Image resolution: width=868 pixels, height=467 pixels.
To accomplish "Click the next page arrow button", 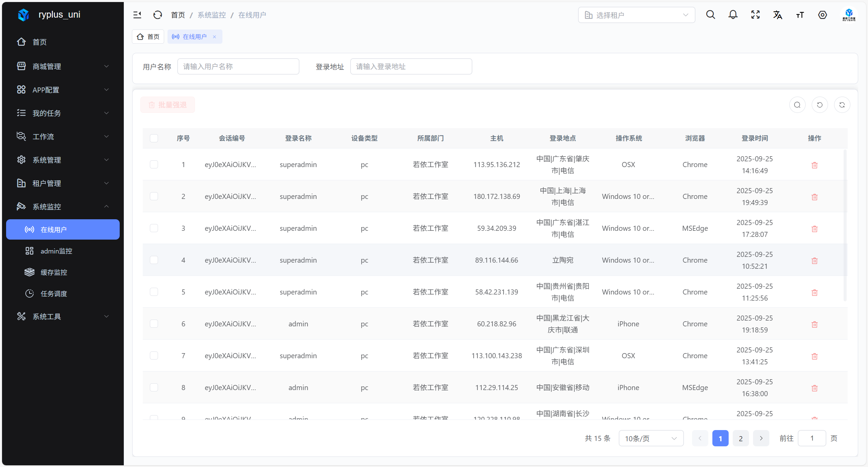I will [761, 439].
